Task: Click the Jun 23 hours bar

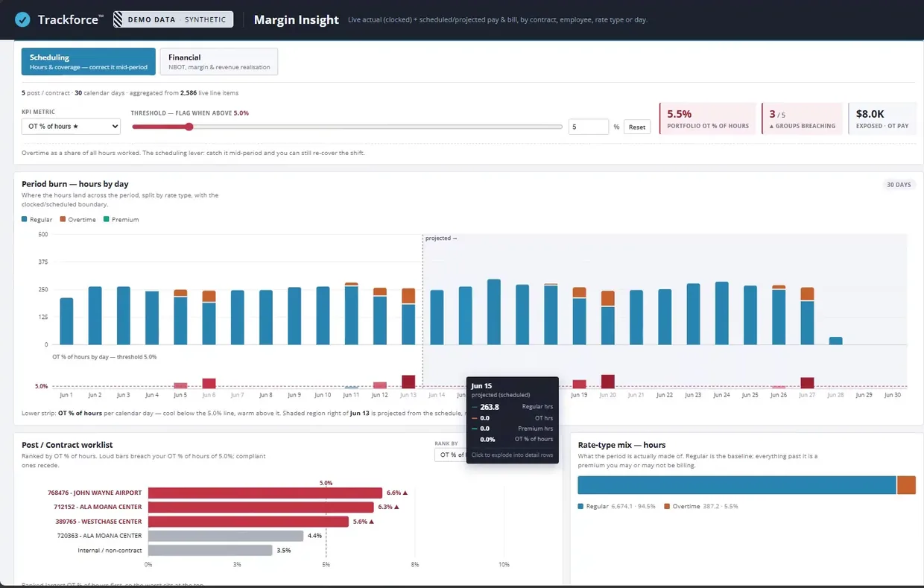Action: tap(693, 314)
